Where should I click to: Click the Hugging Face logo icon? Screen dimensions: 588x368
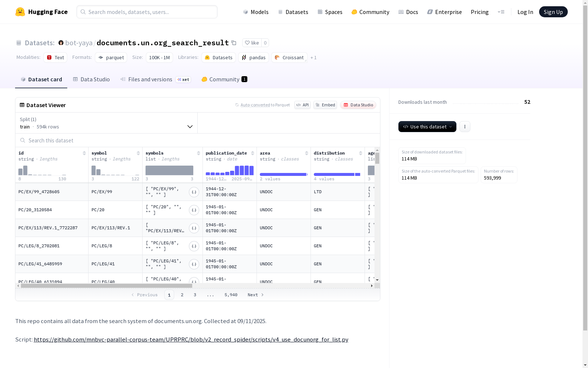(x=20, y=12)
